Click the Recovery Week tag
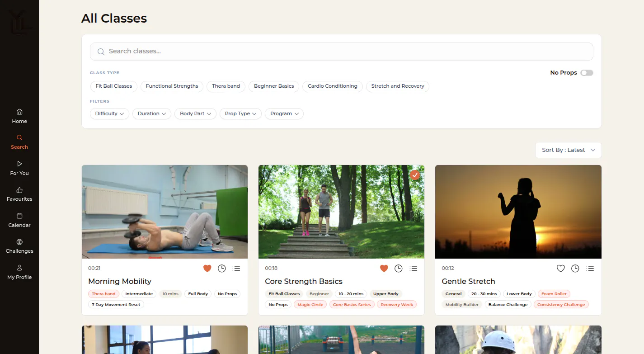 (x=397, y=305)
